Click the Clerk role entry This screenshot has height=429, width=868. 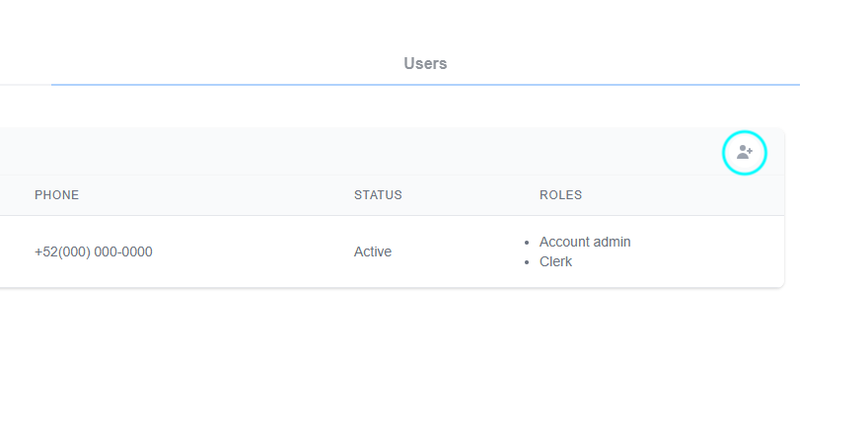pos(555,261)
